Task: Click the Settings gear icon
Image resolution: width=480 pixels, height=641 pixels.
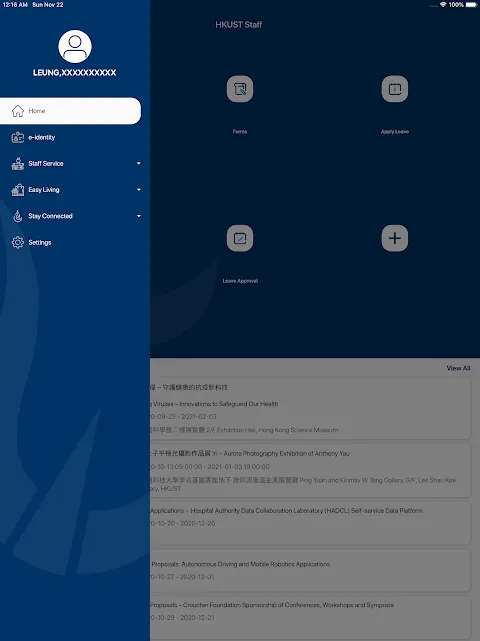Action: [x=18, y=242]
